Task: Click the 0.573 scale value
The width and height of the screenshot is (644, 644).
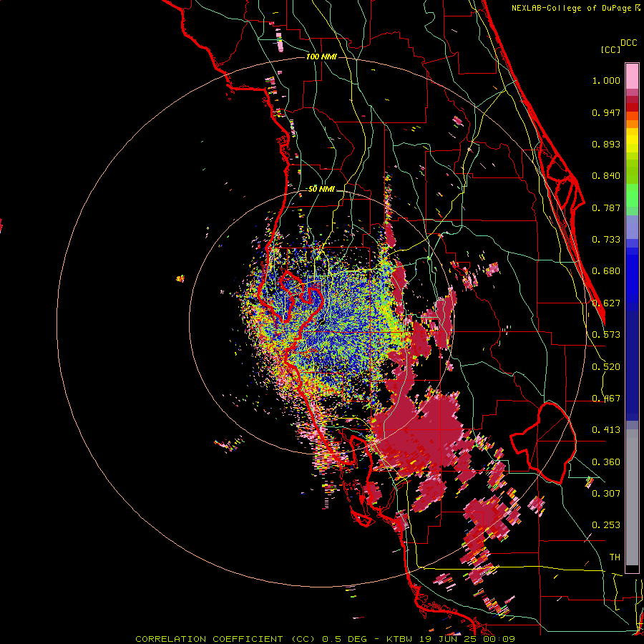Action: pyautogui.click(x=606, y=335)
